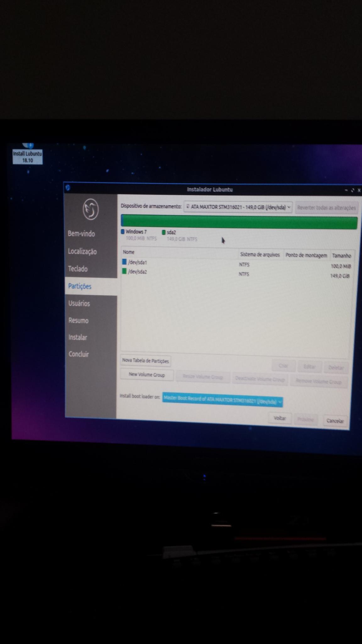Click the 100,0 MiB size cell

(x=341, y=266)
